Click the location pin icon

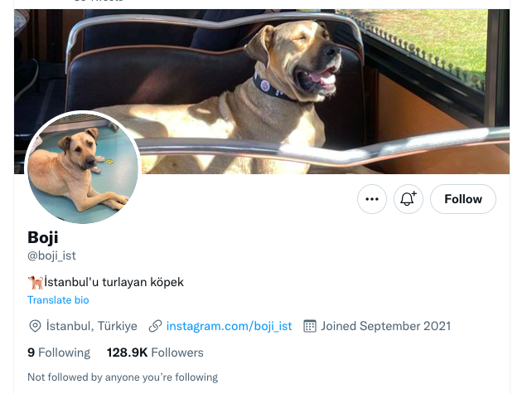[35, 326]
